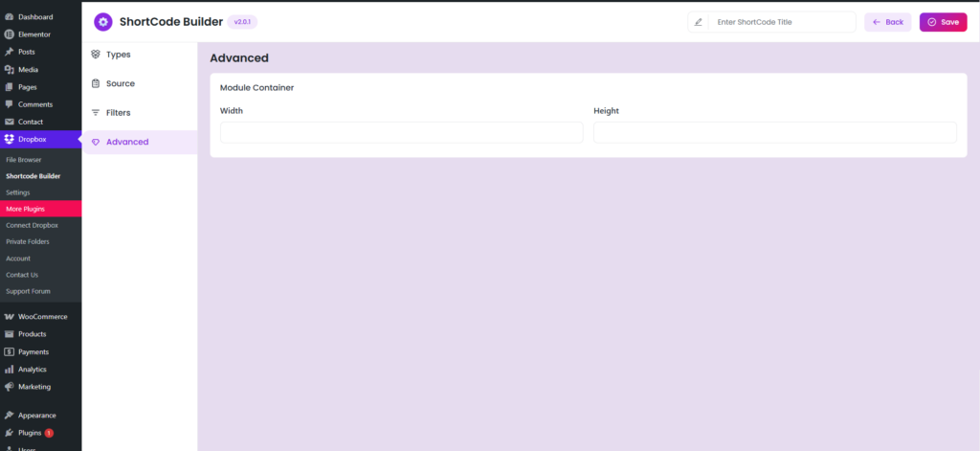Click the Source clipboard icon
Screen dimensions: 980x451
pyautogui.click(x=96, y=83)
